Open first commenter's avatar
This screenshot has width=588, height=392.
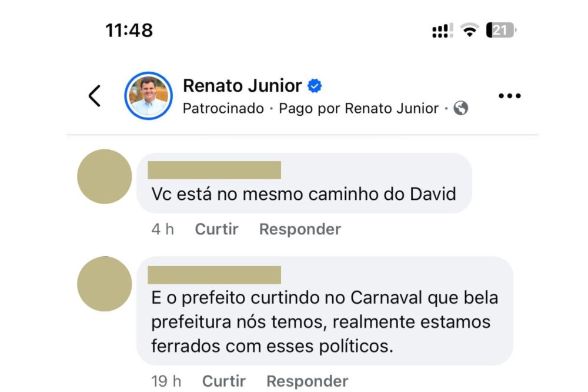105,176
